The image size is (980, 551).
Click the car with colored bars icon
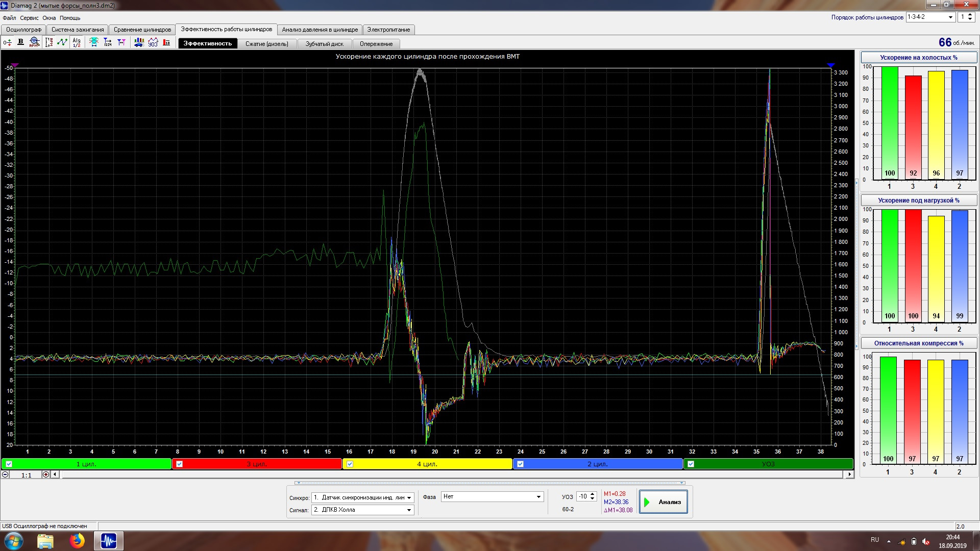point(139,42)
